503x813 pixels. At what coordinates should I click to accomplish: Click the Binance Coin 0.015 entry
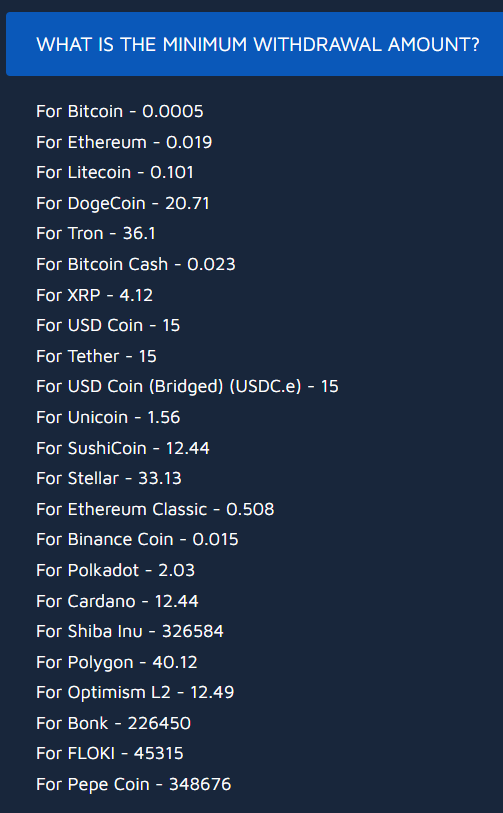tap(137, 539)
